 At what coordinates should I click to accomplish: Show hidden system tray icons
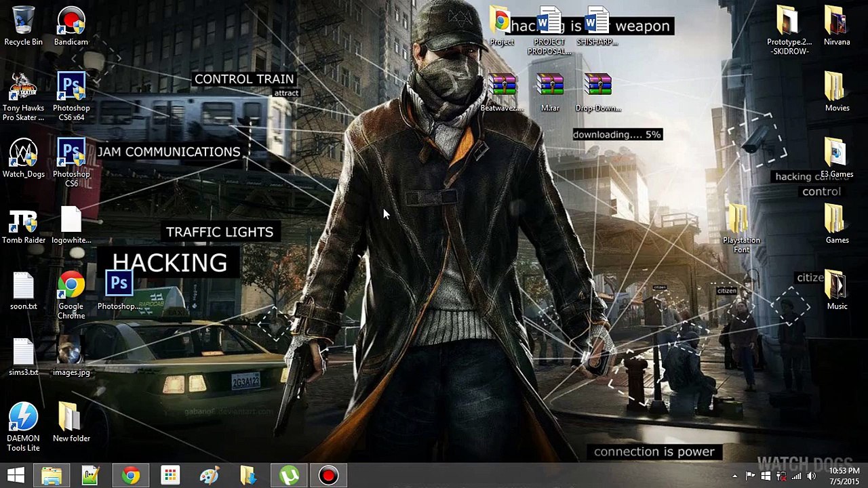click(x=734, y=476)
